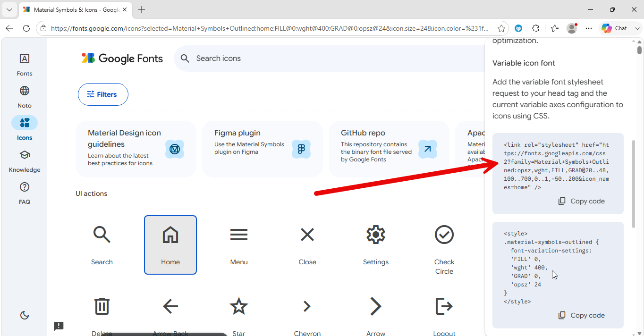Screen dimensions: 644x336
Task: Open a new browser tab
Action: [142, 9]
